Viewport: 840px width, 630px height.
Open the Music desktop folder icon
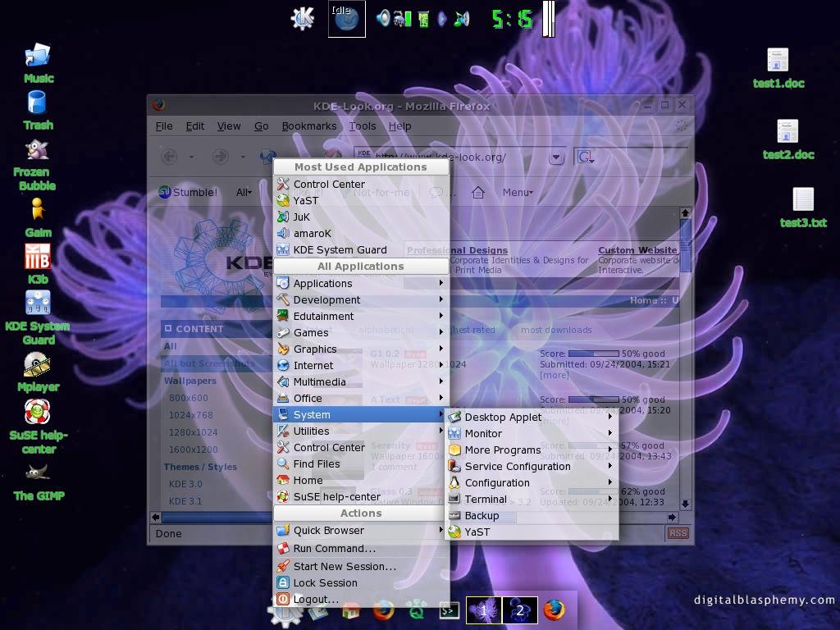pos(38,55)
